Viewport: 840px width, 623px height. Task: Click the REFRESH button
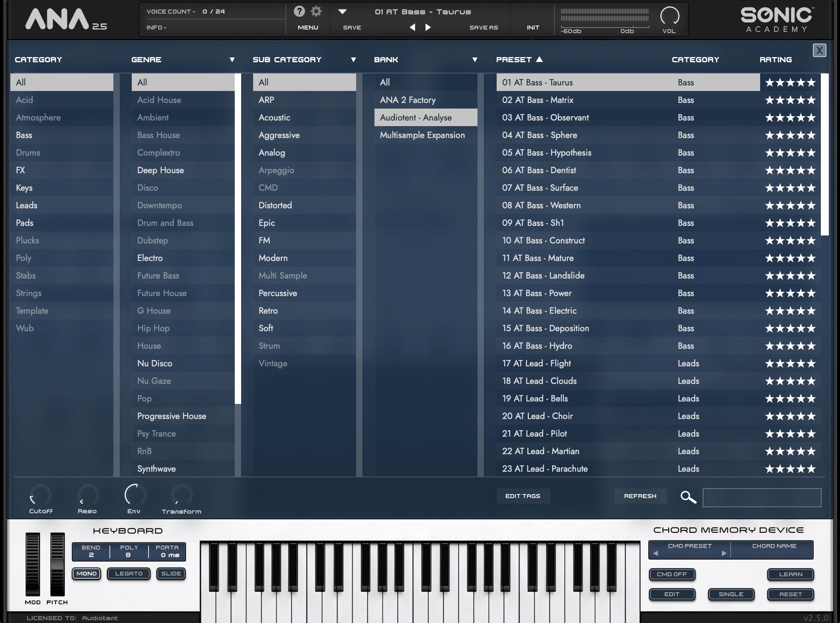pos(640,496)
